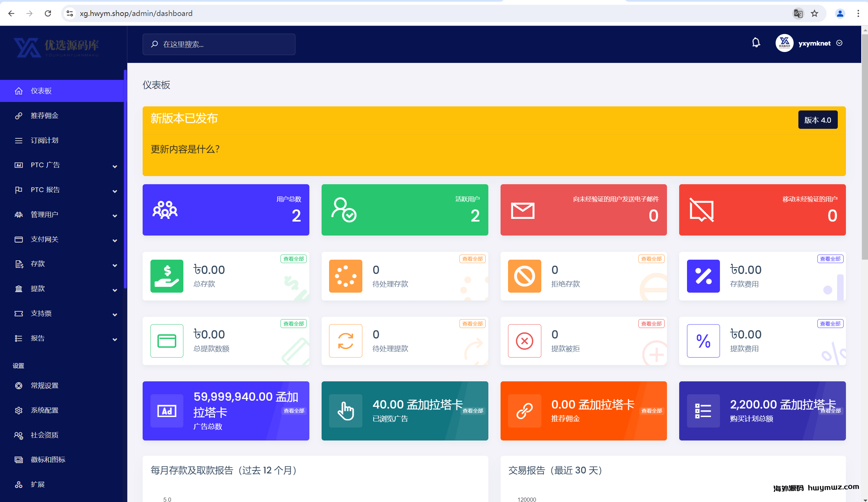Image resolution: width=868 pixels, height=502 pixels.
Task: Click 查看全部 on the 总存款 card
Action: click(293, 259)
